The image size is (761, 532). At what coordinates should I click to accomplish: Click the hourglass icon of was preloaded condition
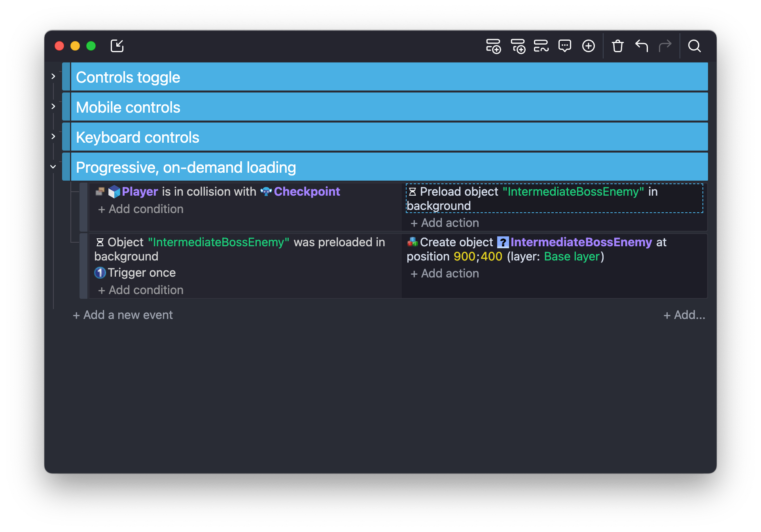[100, 242]
